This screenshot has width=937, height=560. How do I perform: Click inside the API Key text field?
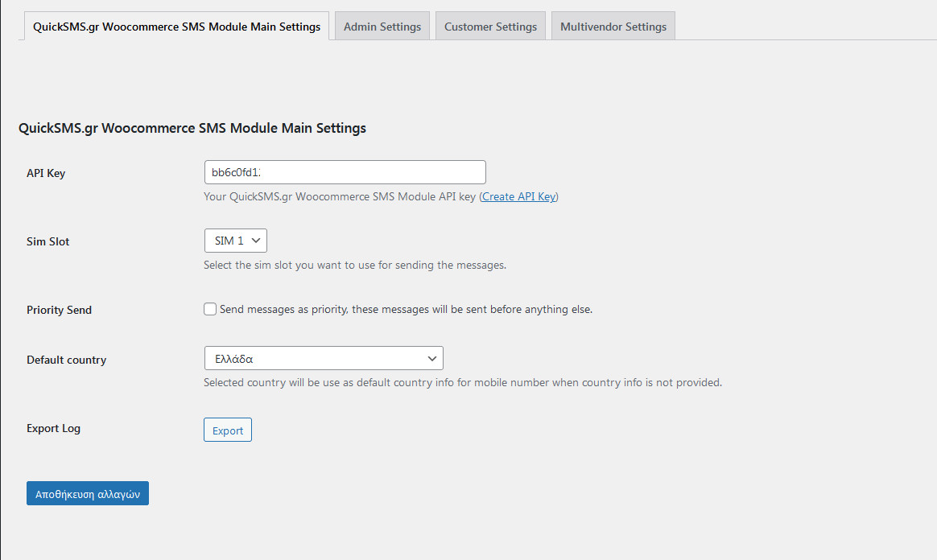tap(345, 172)
